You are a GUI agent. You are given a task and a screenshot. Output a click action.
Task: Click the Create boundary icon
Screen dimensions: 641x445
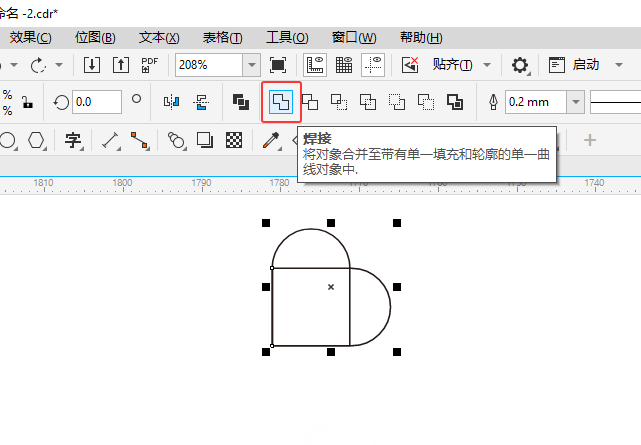pos(455,102)
